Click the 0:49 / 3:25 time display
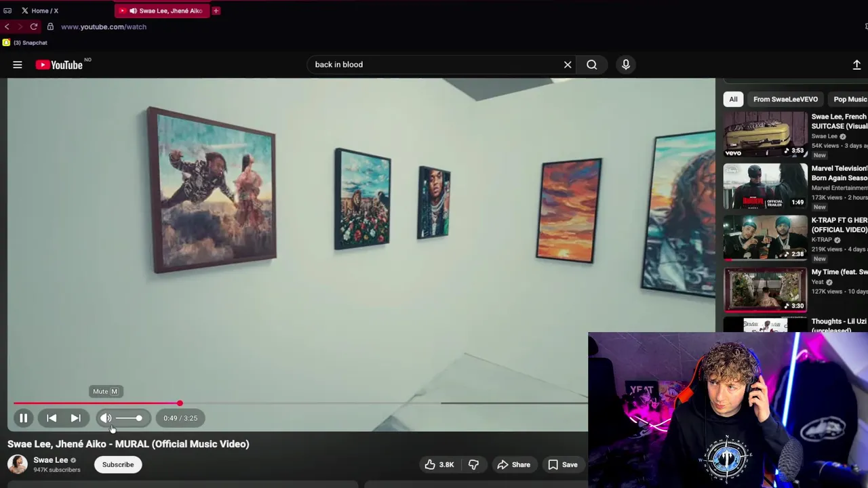868x488 pixels. (x=180, y=418)
